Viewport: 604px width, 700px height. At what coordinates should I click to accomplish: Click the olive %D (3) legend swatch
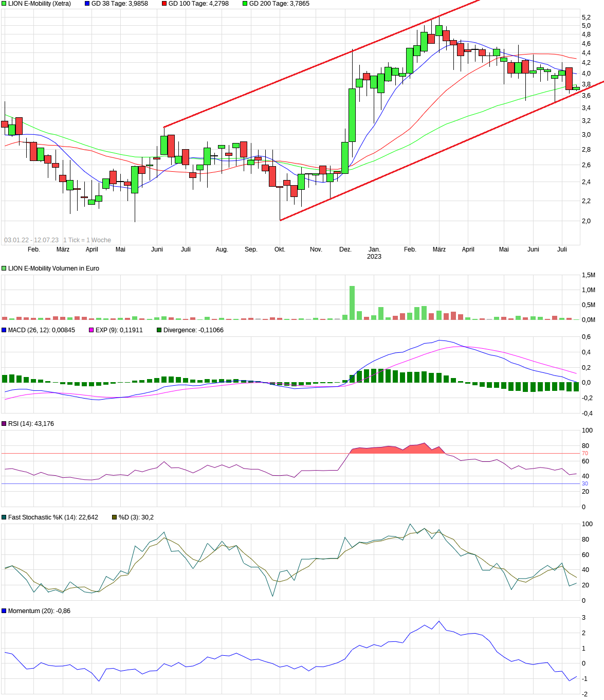click(115, 517)
